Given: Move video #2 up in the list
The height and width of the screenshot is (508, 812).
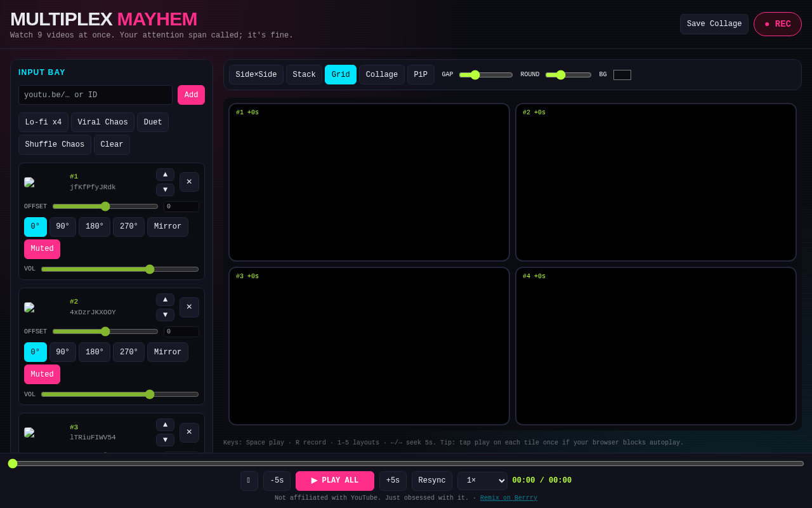Looking at the screenshot, I should tap(165, 300).
